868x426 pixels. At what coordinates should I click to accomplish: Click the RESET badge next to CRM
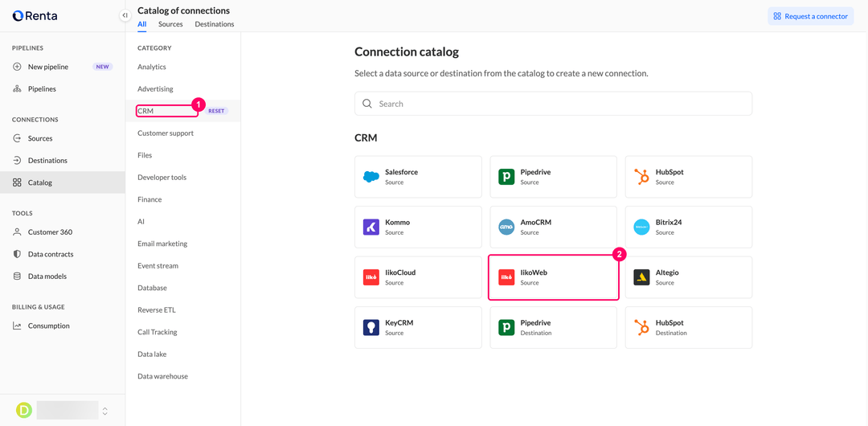click(x=216, y=111)
